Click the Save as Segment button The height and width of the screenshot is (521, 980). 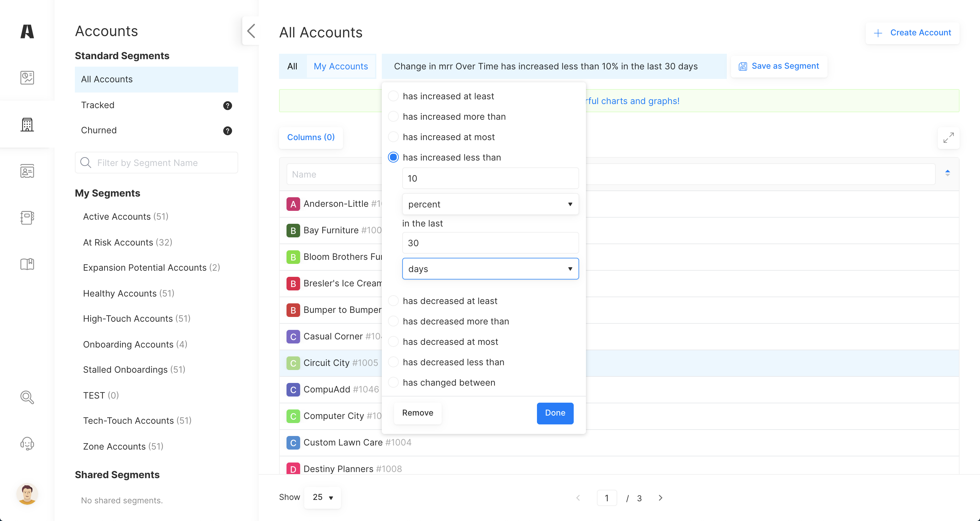pyautogui.click(x=779, y=66)
